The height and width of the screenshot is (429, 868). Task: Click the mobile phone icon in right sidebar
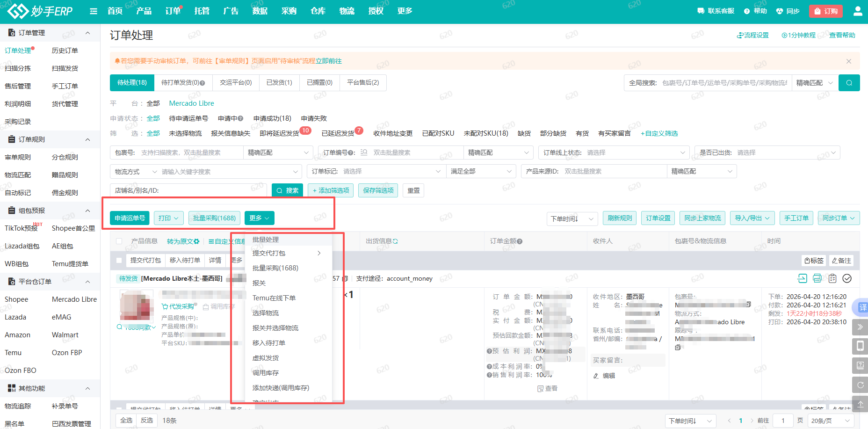[x=860, y=346]
